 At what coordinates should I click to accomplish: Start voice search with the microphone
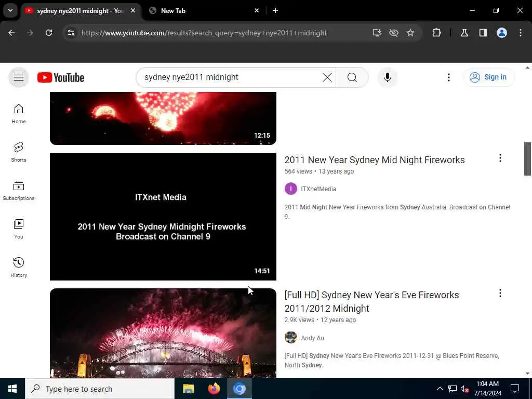388,77
